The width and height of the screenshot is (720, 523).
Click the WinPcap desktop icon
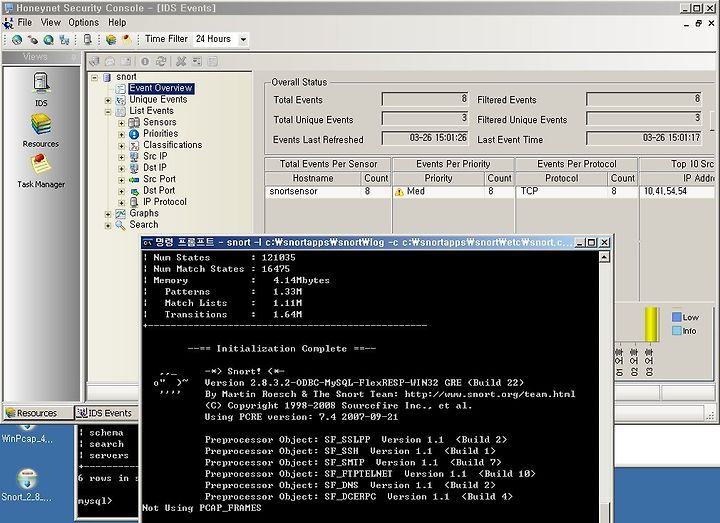click(27, 436)
